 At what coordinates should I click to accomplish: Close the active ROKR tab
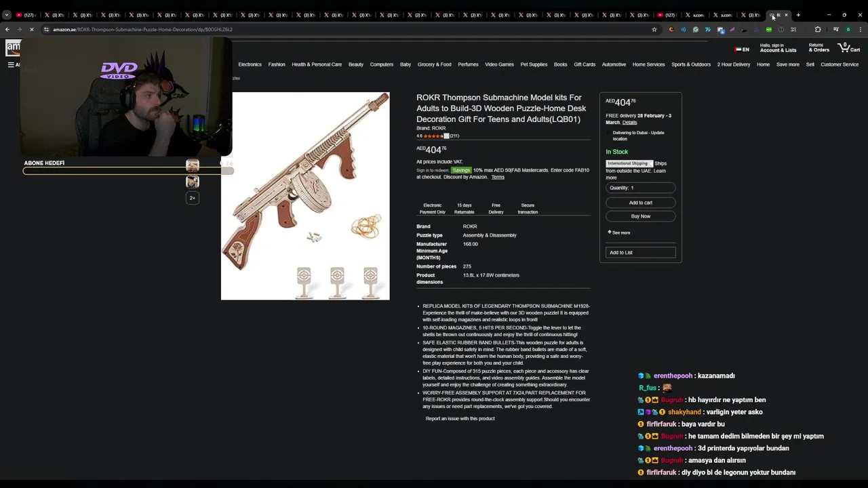pos(786,15)
